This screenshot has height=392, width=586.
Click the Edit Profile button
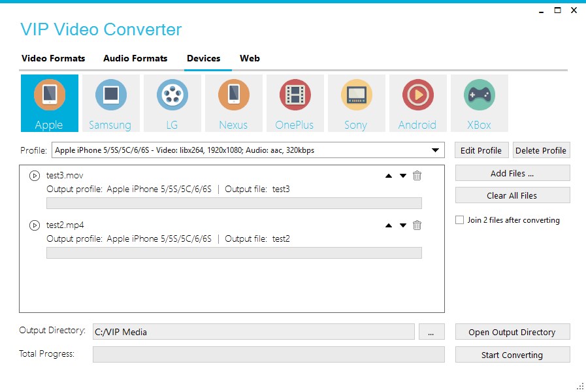481,150
